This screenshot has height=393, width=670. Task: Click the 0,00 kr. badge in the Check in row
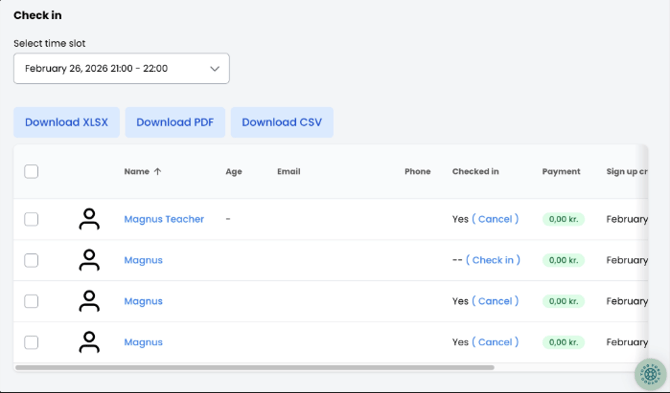point(564,260)
